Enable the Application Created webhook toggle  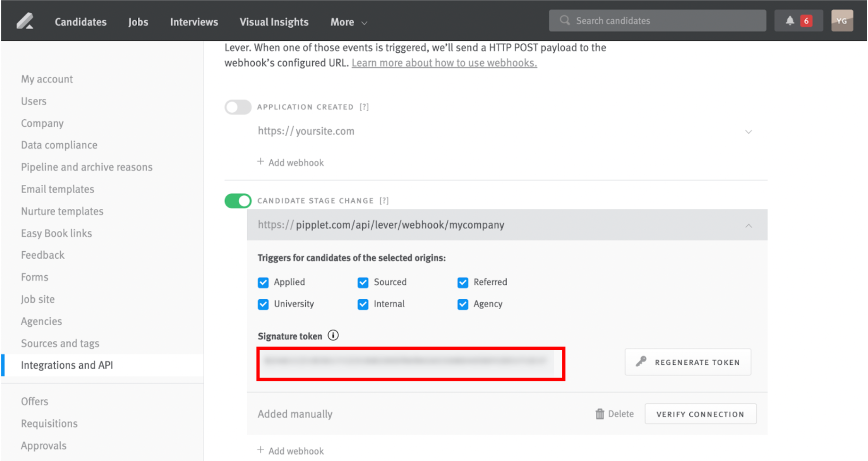coord(237,107)
